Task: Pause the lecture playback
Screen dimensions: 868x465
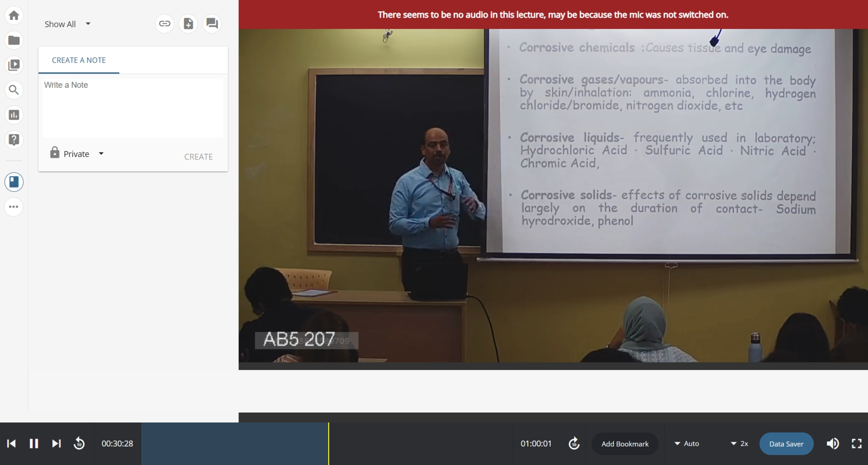Action: [34, 444]
